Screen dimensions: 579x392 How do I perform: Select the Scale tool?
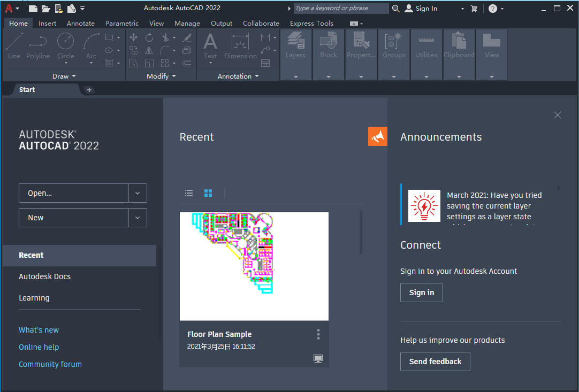(x=149, y=63)
